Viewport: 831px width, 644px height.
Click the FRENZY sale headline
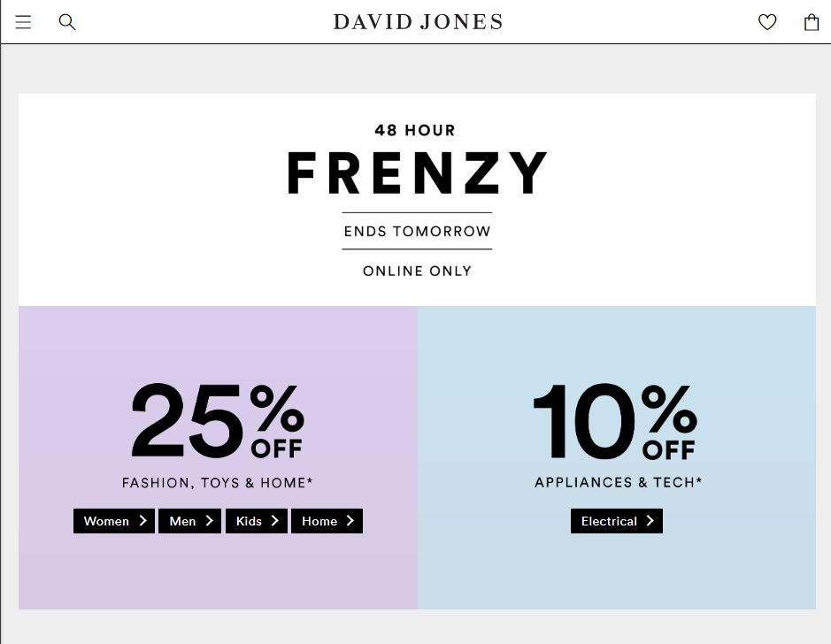(x=417, y=173)
